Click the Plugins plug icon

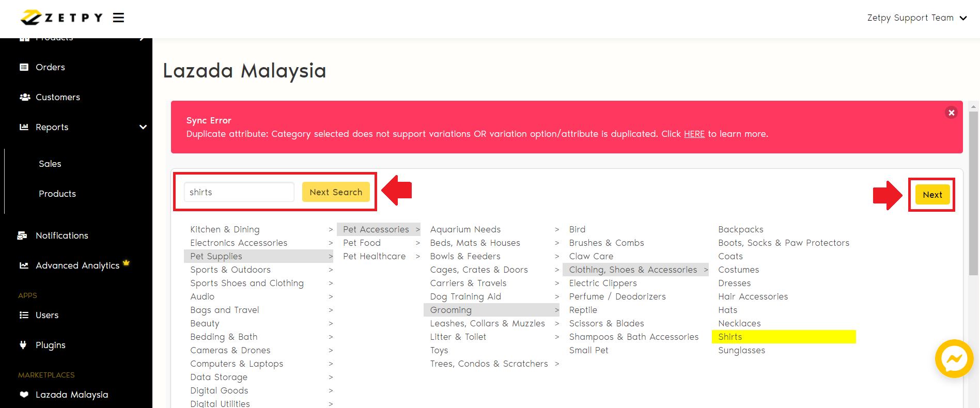23,345
